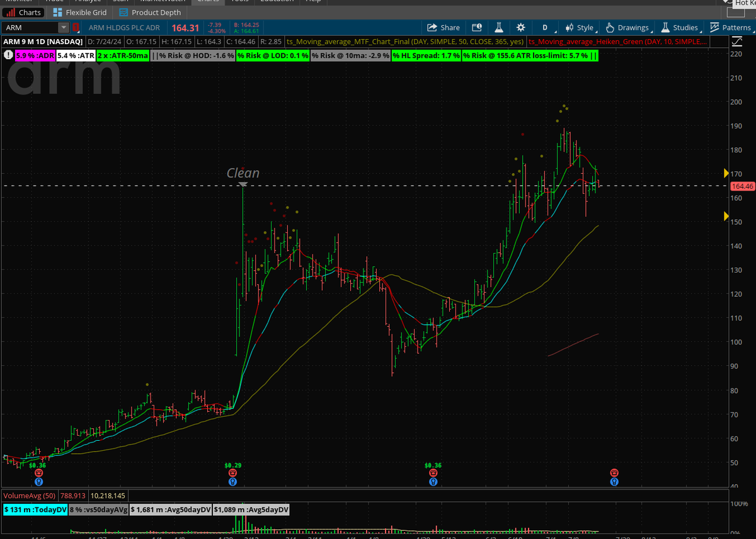756x539 pixels.
Task: Click the ts_Moving_average_Heiken_Green study label
Action: [x=617, y=42]
